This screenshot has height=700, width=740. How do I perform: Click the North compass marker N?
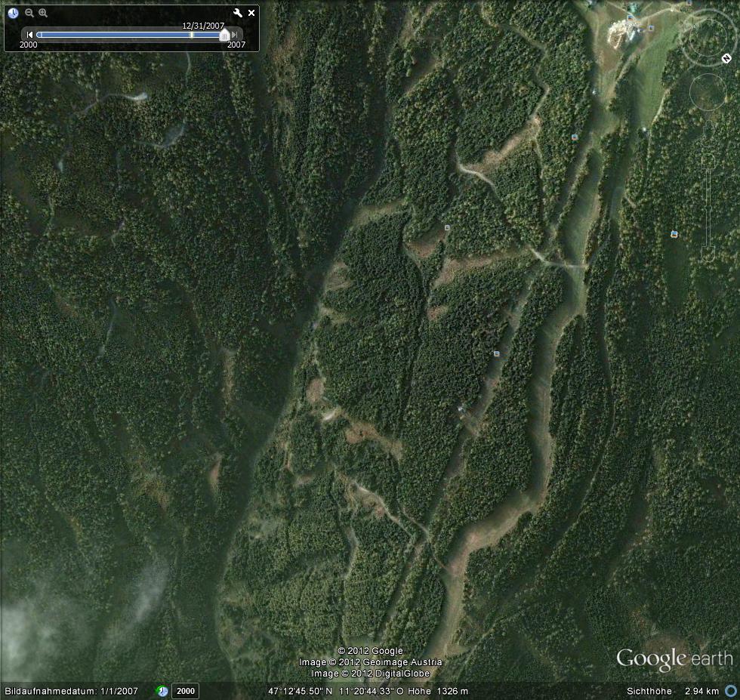pos(726,57)
